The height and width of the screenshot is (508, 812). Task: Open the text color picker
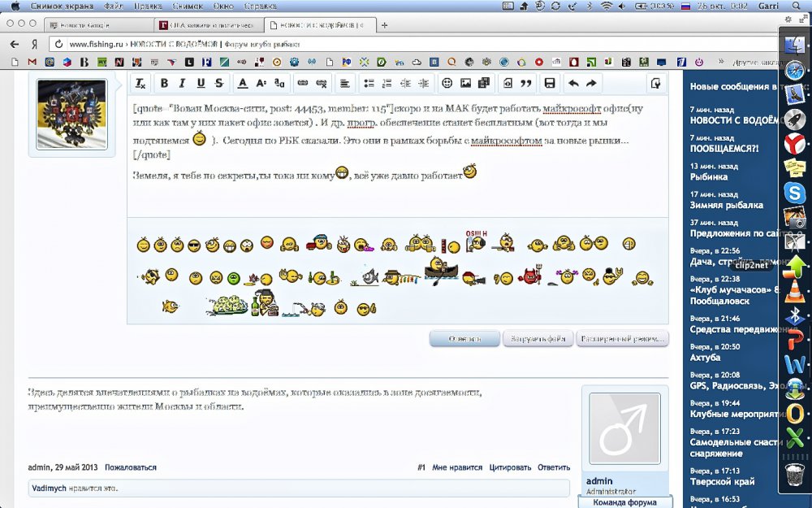click(x=242, y=83)
